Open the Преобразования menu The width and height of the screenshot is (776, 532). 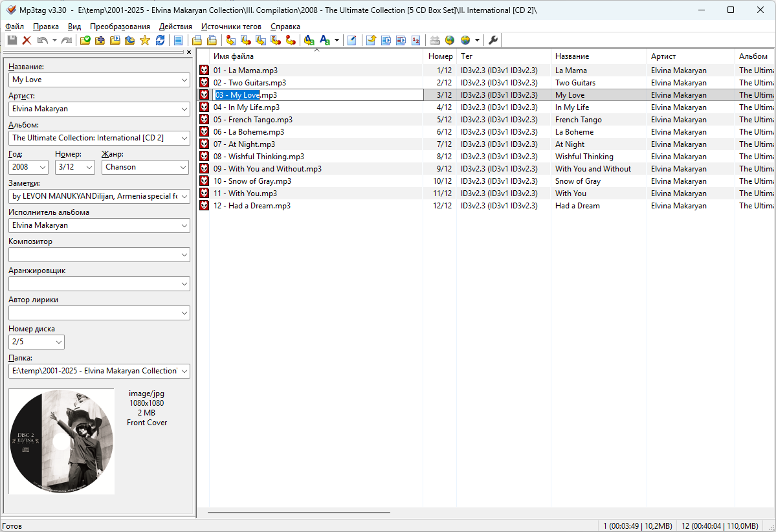120,27
